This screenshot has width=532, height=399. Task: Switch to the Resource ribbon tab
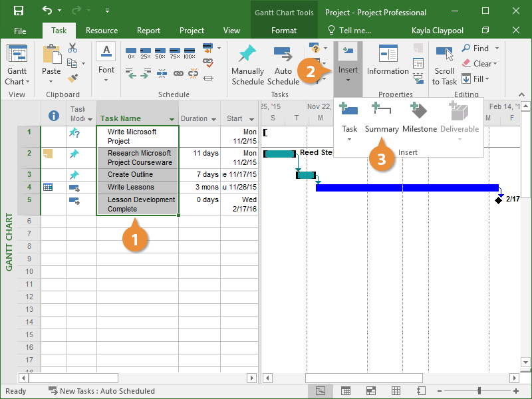[102, 31]
